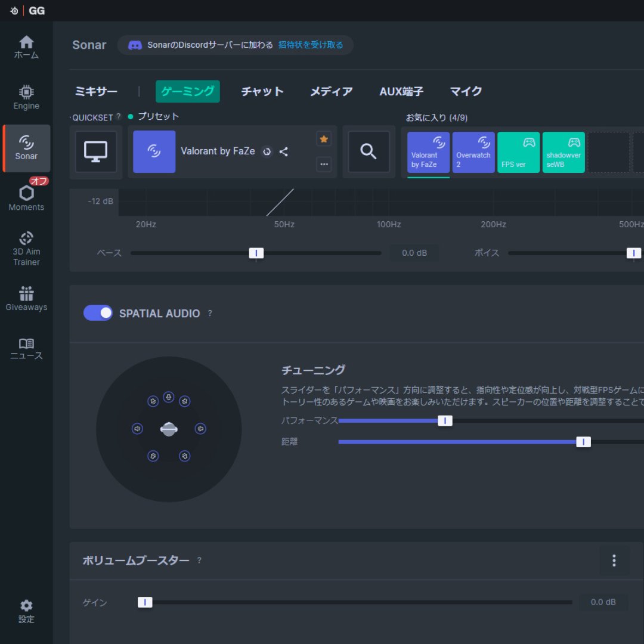Open the Engine section

tap(26, 98)
